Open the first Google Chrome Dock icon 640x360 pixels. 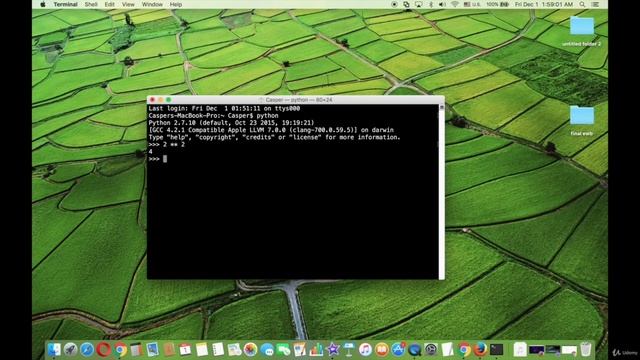[120, 349]
